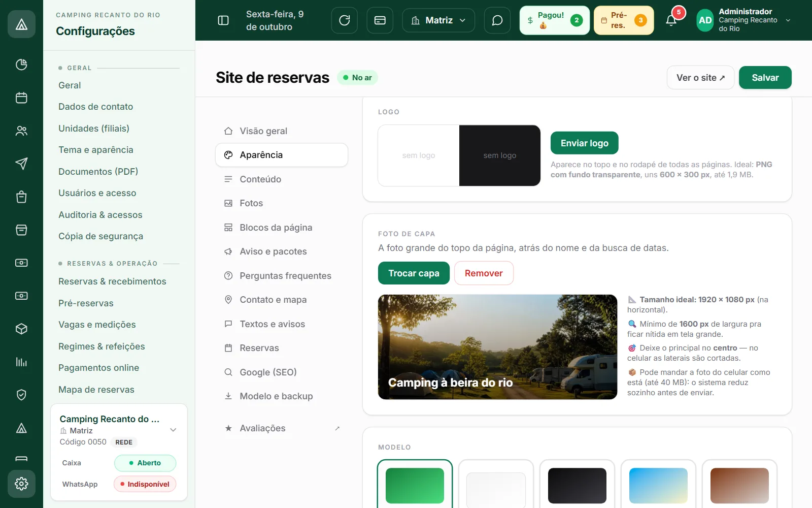Choose the black model swatch
Image resolution: width=812 pixels, height=508 pixels.
pos(577,486)
